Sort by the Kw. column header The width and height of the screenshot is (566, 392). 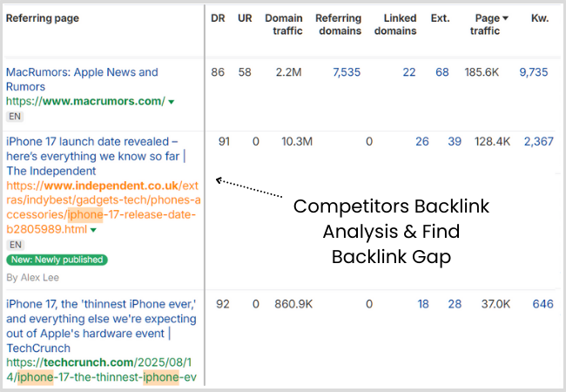(540, 18)
